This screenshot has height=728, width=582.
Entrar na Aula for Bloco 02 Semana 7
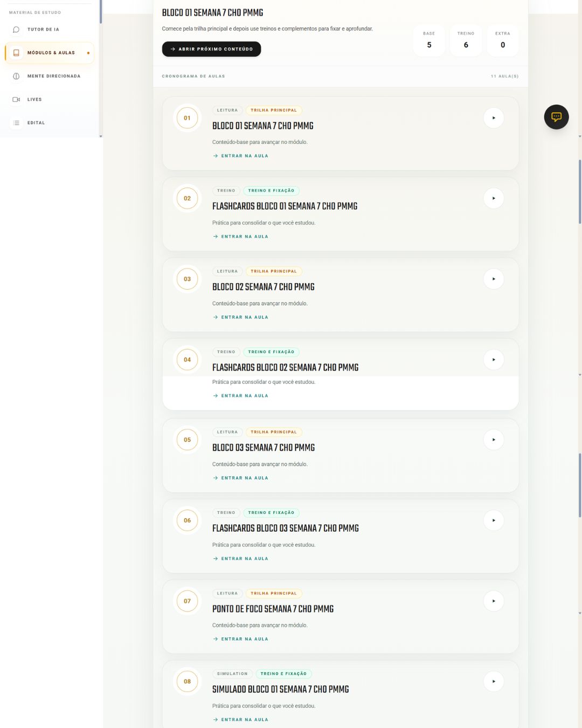(x=240, y=317)
